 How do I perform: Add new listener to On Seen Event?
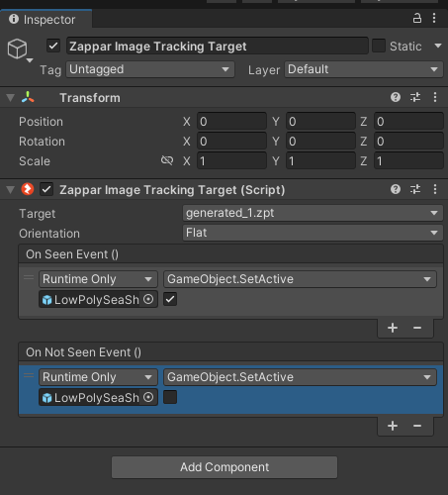(393, 328)
